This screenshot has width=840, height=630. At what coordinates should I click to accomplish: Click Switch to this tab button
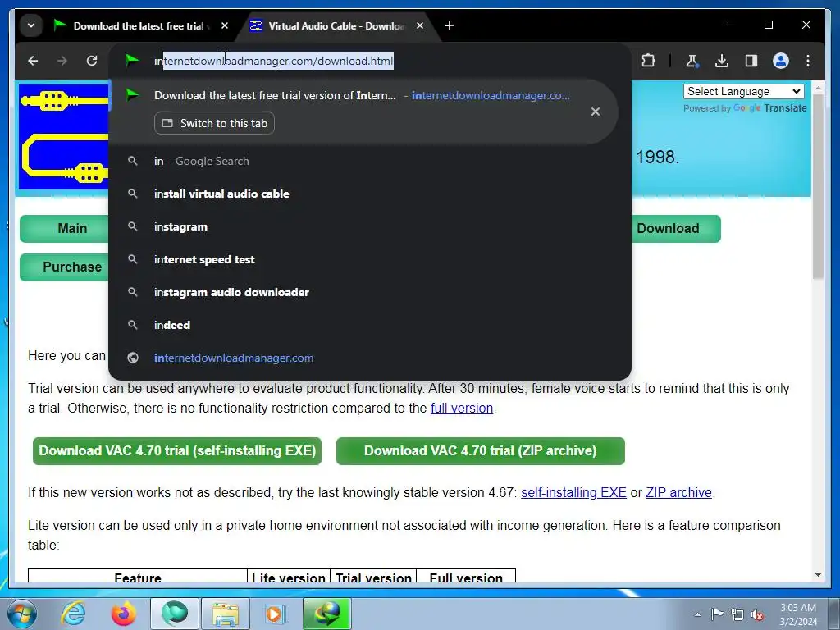(x=214, y=123)
